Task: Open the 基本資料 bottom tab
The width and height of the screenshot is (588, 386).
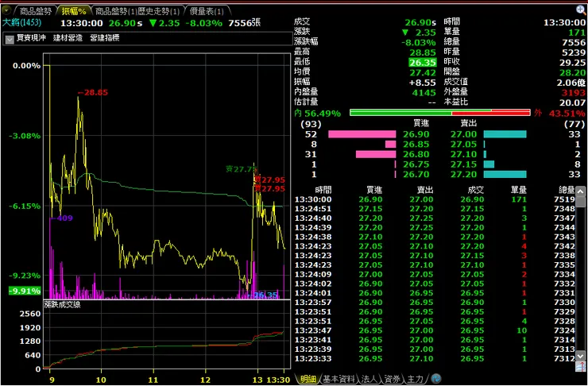Action: (338, 379)
